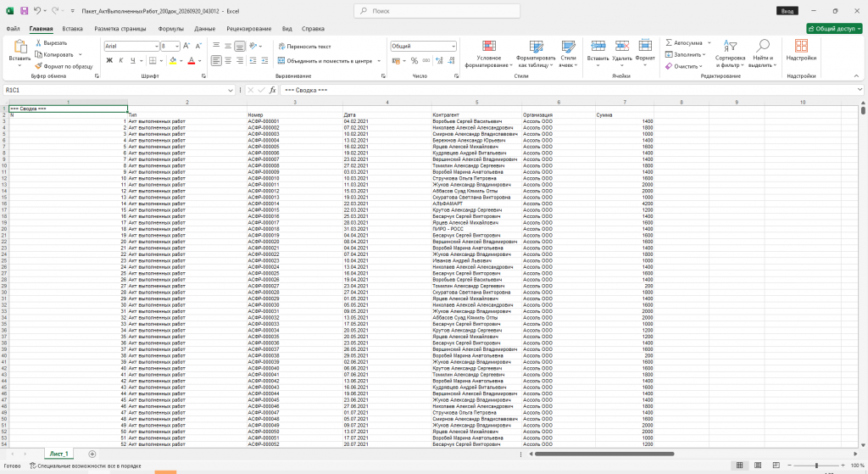
Task: Expand the Name Box dropdown arrow
Action: [231, 90]
